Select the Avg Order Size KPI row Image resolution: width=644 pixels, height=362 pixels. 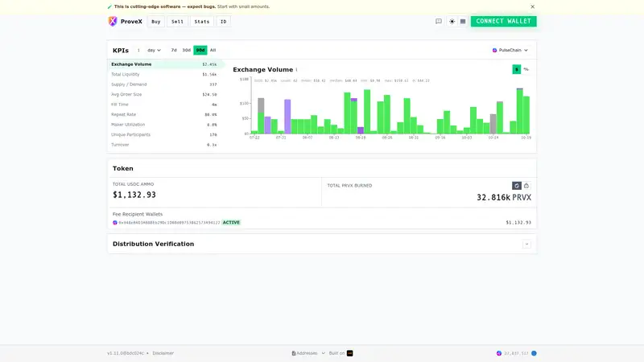point(164,94)
